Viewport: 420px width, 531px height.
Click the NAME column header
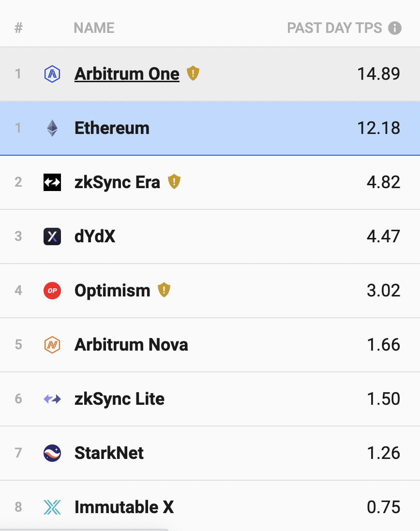pos(94,28)
